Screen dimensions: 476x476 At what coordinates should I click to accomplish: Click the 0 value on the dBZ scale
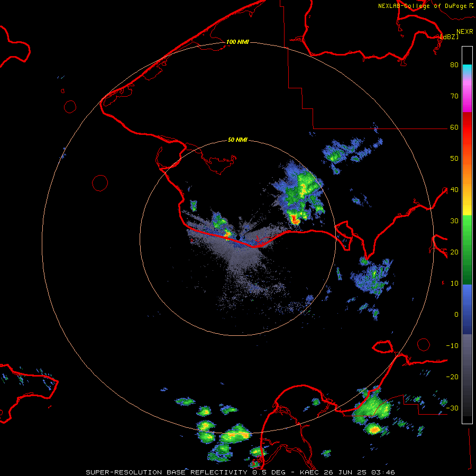[x=456, y=315]
